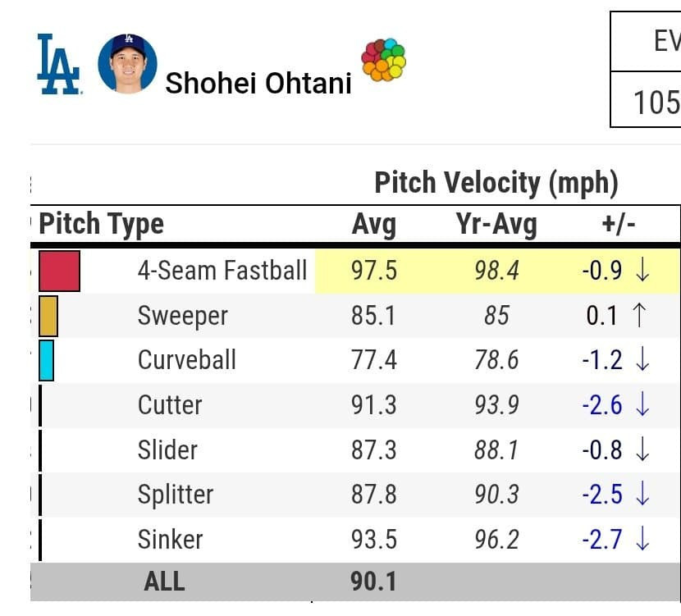Click the multicolored pitch cluster icon

pyautogui.click(x=383, y=61)
